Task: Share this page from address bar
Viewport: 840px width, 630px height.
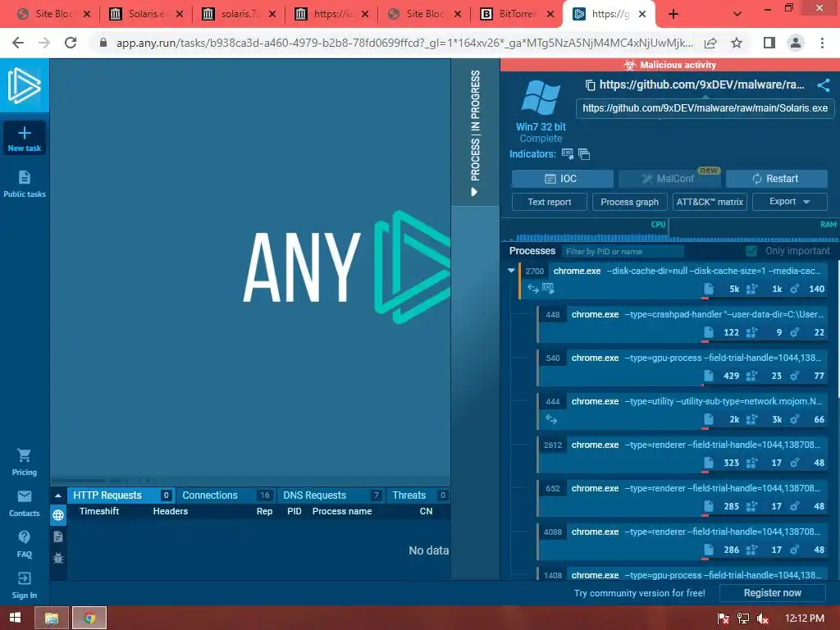Action: tap(710, 43)
